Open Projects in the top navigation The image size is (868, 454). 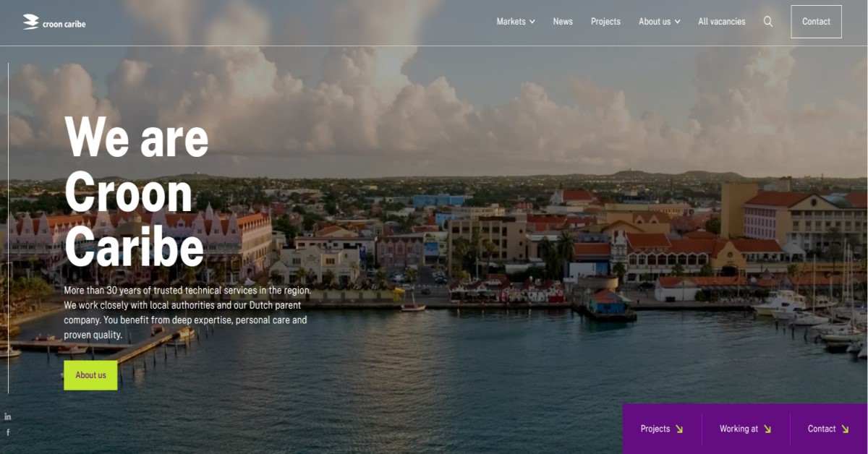(605, 22)
